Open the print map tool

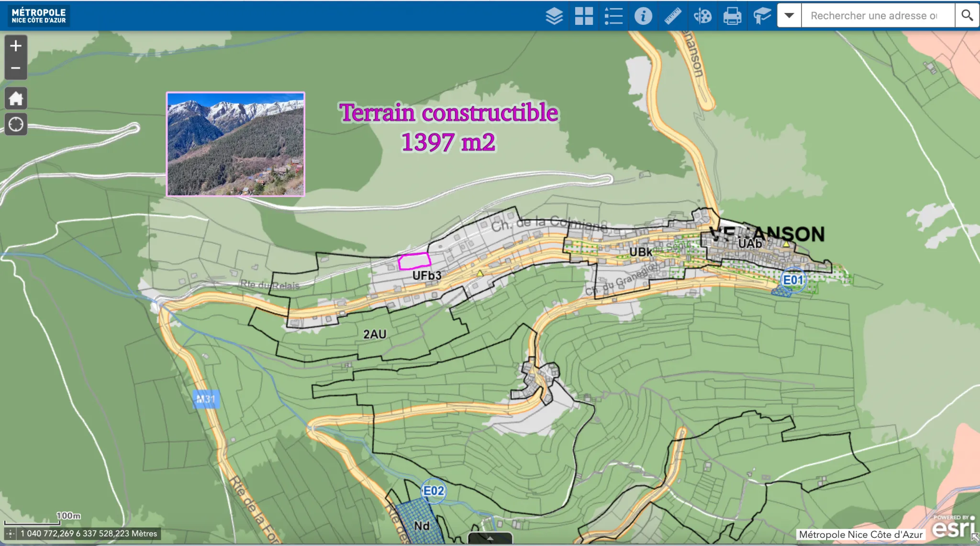tap(732, 16)
